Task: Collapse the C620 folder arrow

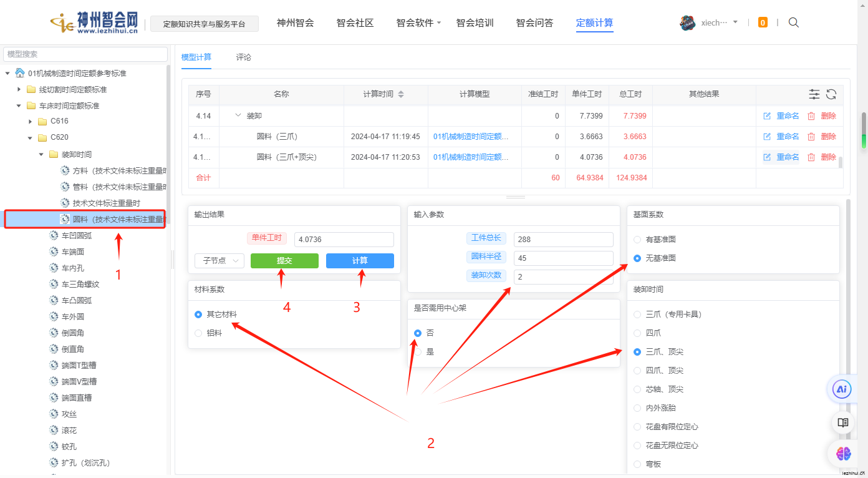Action: (30, 138)
